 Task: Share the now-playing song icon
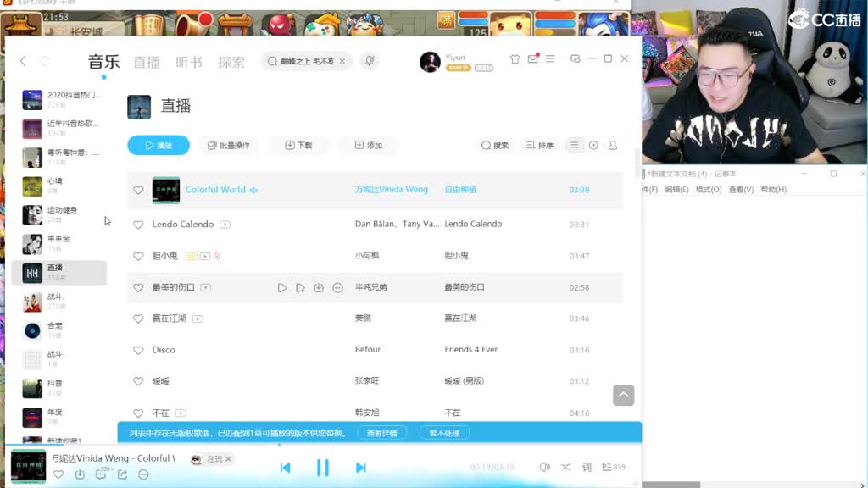122,474
